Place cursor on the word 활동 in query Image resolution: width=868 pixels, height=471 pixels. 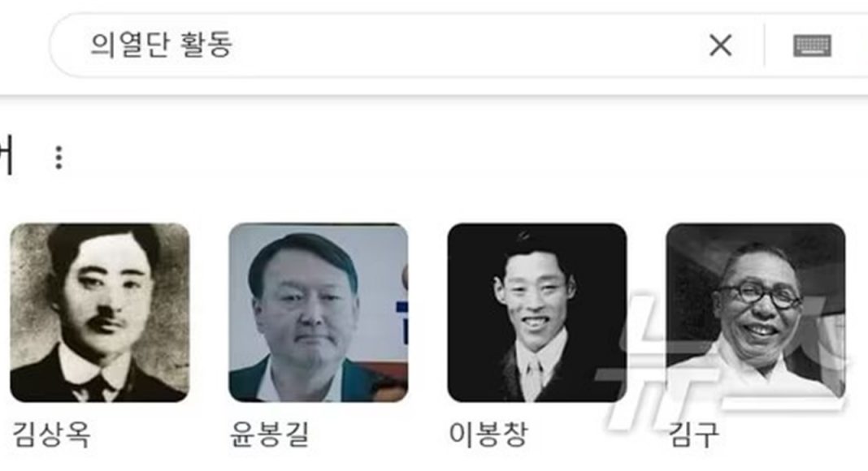206,45
